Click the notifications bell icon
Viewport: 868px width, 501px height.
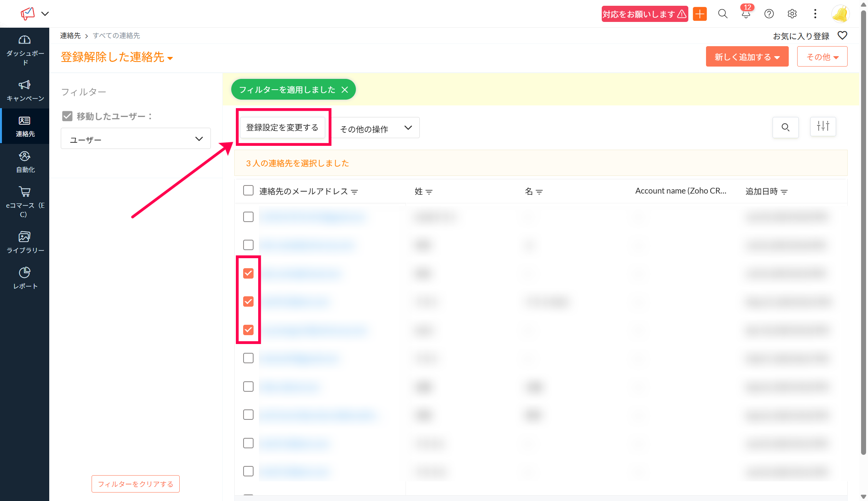[x=746, y=14]
